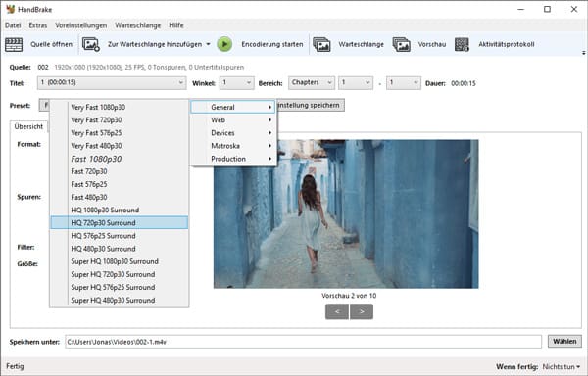Viewport: 588px width, 376px height.
Task: Expand the Devices preset submenu
Action: click(233, 133)
